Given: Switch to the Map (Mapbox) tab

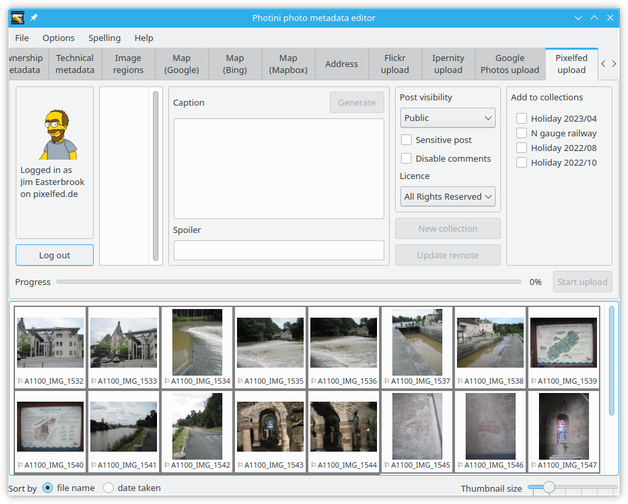Looking at the screenshot, I should click(288, 64).
